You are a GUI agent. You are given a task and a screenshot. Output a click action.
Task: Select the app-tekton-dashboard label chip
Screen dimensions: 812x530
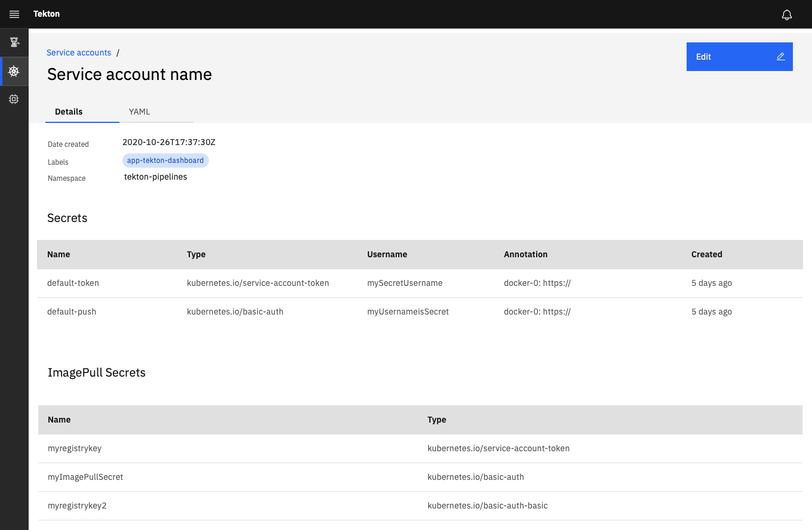(x=165, y=160)
